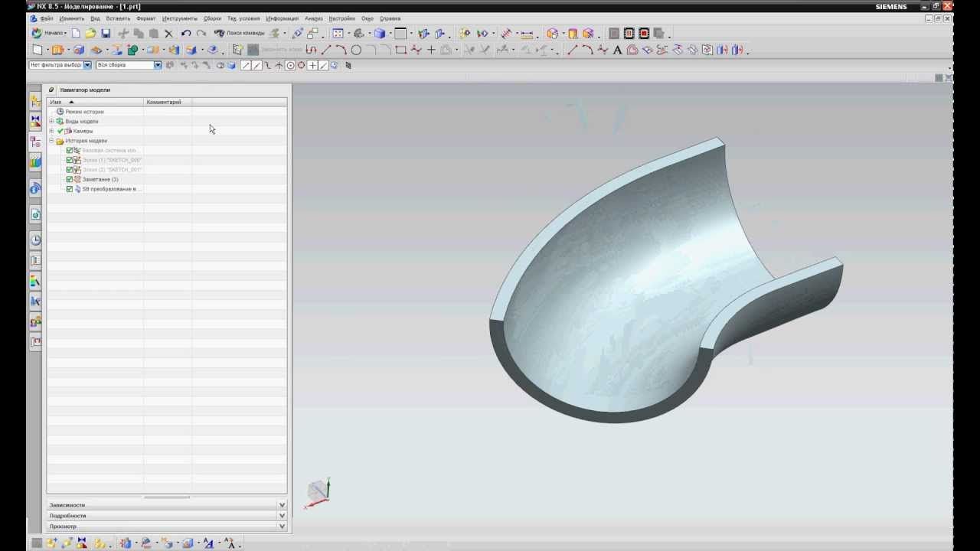Select the Line sketch tool in the curve toolbar

(x=326, y=50)
